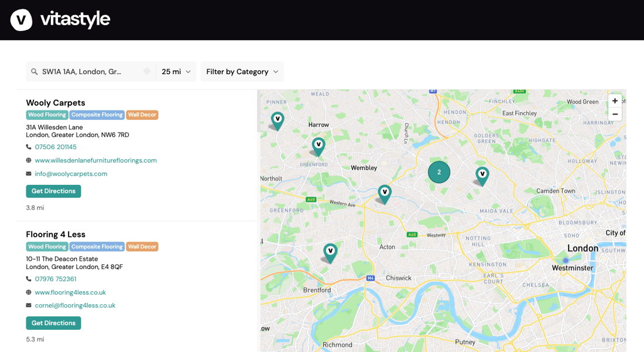Select the Wood Flooring tag on Wooly Carpets
Image resolution: width=644 pixels, height=352 pixels.
click(x=47, y=115)
